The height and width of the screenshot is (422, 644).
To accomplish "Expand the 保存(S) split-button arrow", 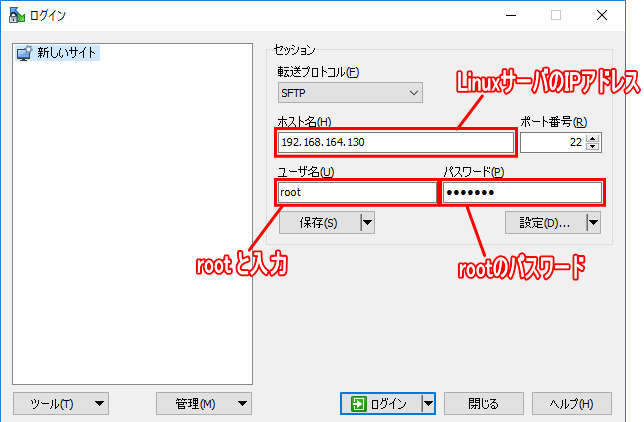I will (368, 223).
